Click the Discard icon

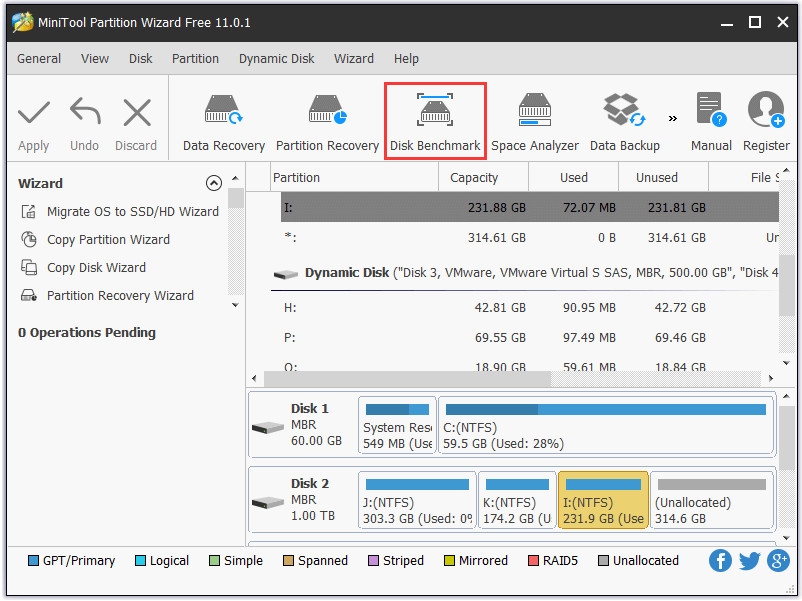pyautogui.click(x=136, y=110)
